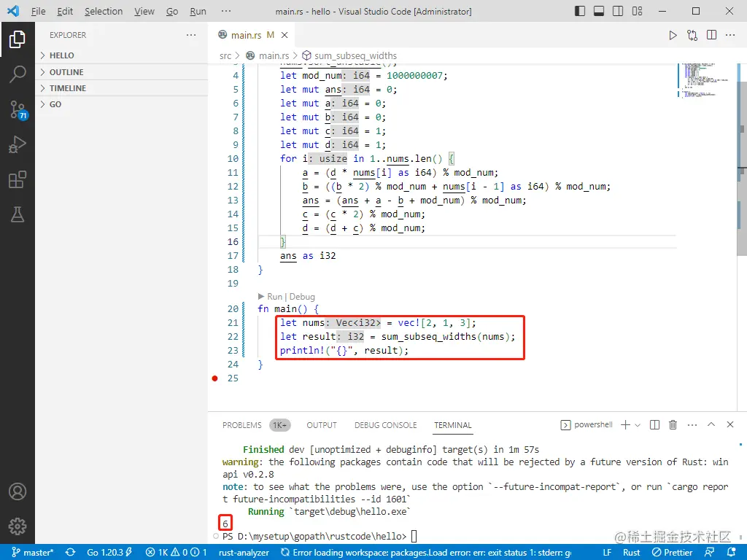Open the Search view
Image resolution: width=747 pixels, height=560 pixels.
[x=18, y=74]
